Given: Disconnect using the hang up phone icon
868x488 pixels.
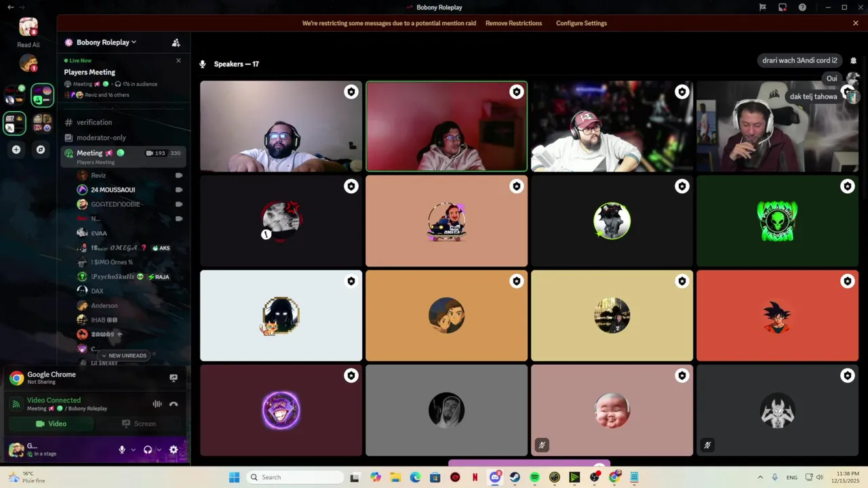Looking at the screenshot, I should coord(174,404).
